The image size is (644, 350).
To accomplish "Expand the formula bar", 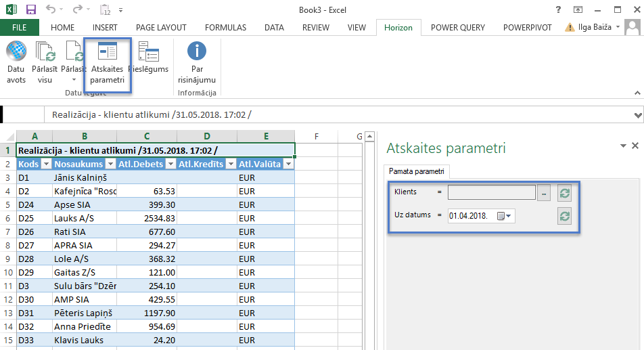I will (x=637, y=115).
